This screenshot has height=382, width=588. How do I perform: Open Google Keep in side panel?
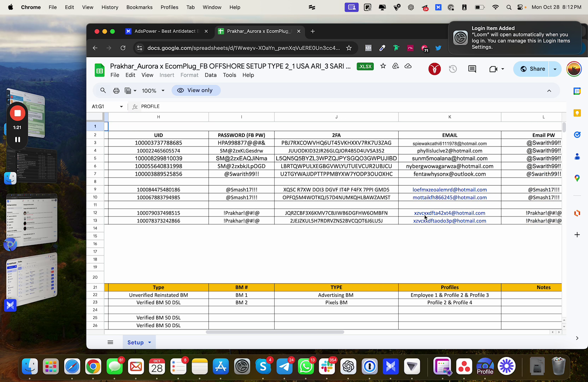pos(577,113)
